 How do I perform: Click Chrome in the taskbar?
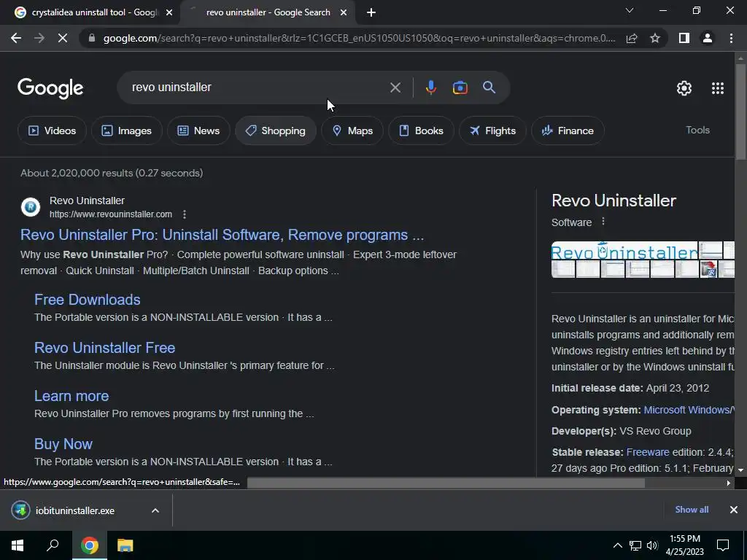(x=90, y=545)
